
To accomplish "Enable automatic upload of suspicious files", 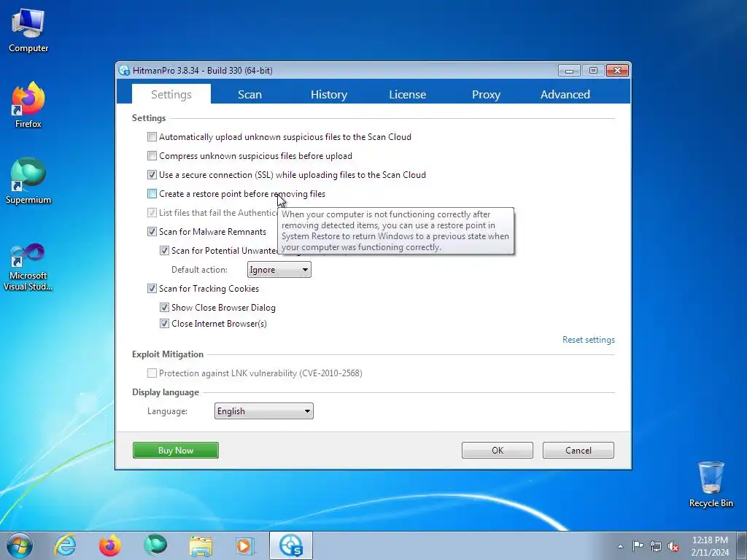I will 152,137.
